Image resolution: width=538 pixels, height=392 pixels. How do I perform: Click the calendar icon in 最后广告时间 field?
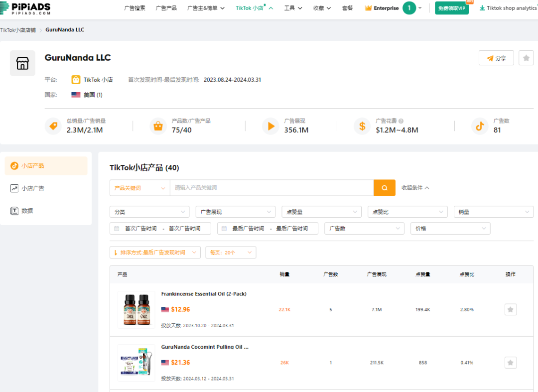[224, 229]
